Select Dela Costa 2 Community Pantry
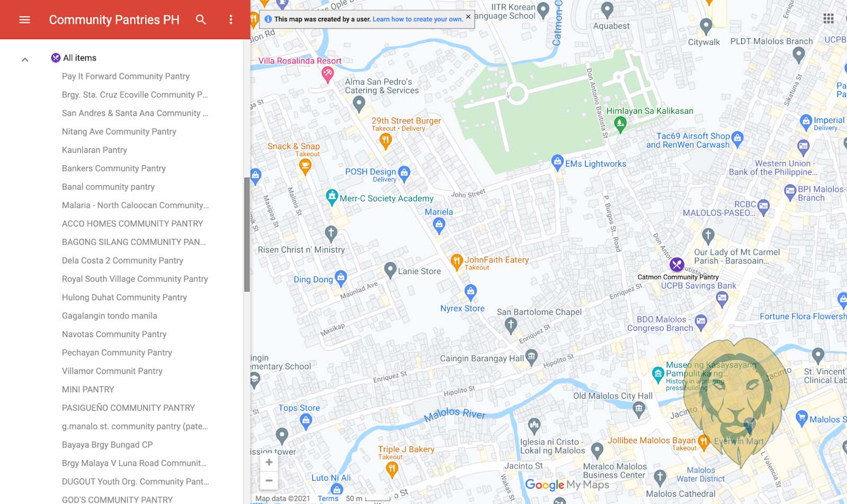This screenshot has height=504, width=847. coord(122,260)
